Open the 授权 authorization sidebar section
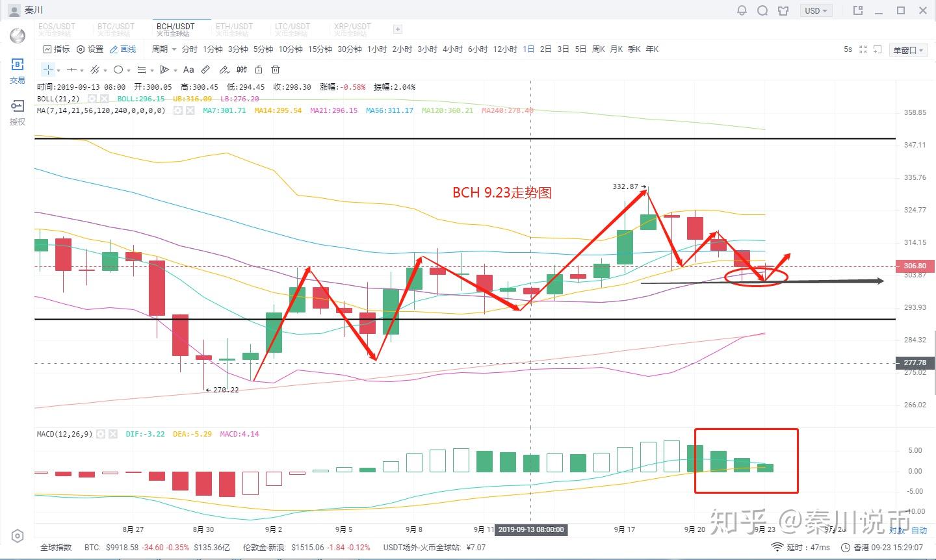Image resolution: width=936 pixels, height=560 pixels. (x=18, y=112)
